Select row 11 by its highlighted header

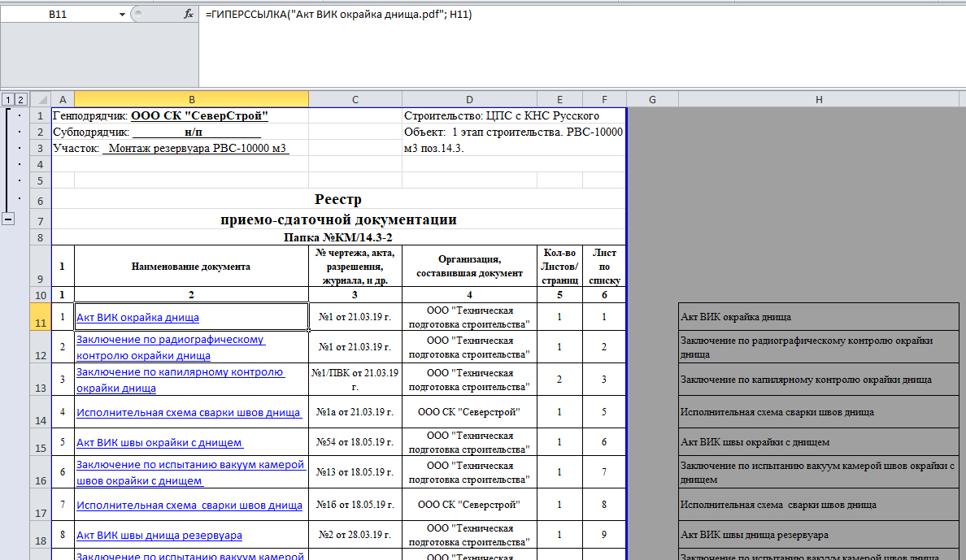(41, 317)
